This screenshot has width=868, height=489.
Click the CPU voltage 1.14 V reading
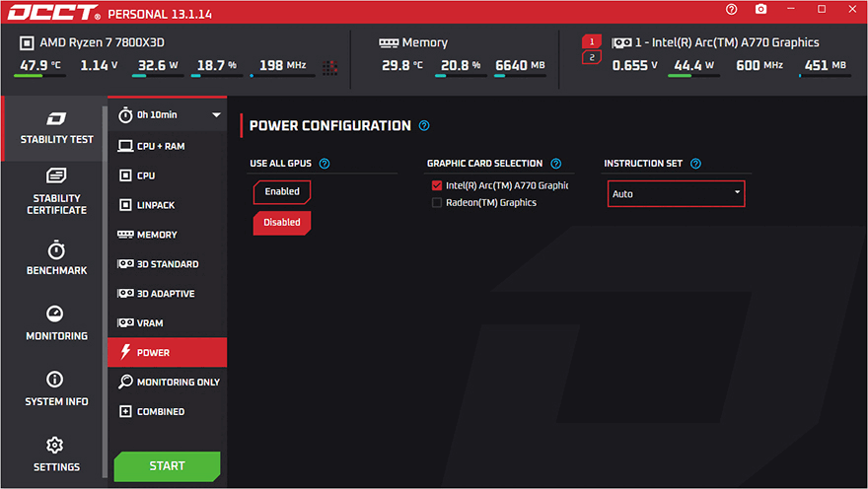99,65
